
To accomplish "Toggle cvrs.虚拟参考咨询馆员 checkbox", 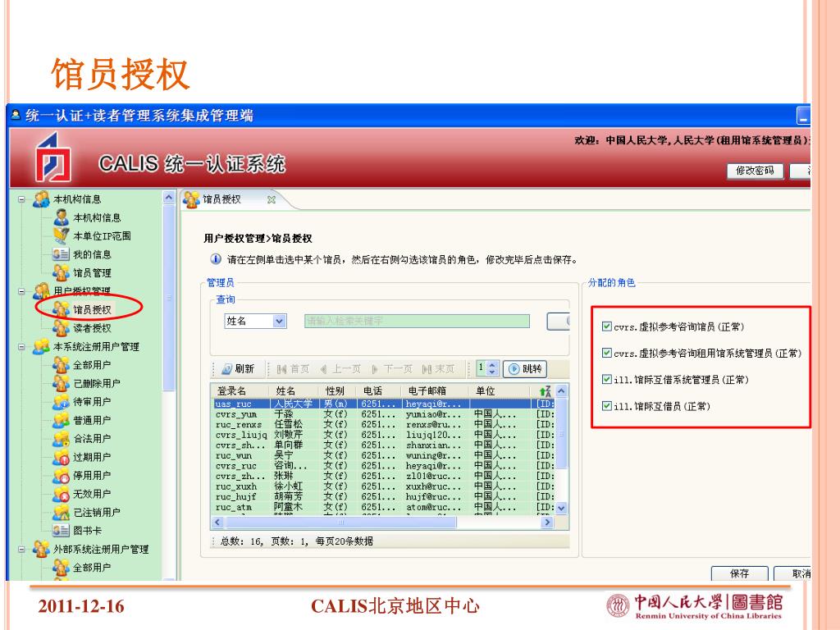I will 607,326.
